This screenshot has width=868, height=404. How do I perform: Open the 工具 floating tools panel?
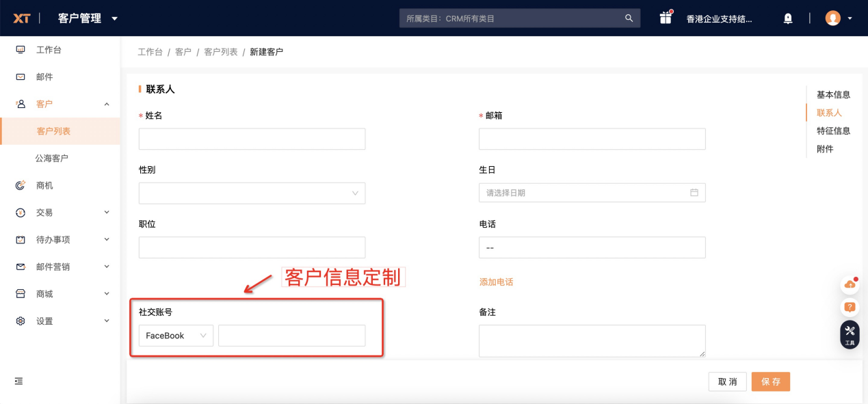pyautogui.click(x=850, y=334)
